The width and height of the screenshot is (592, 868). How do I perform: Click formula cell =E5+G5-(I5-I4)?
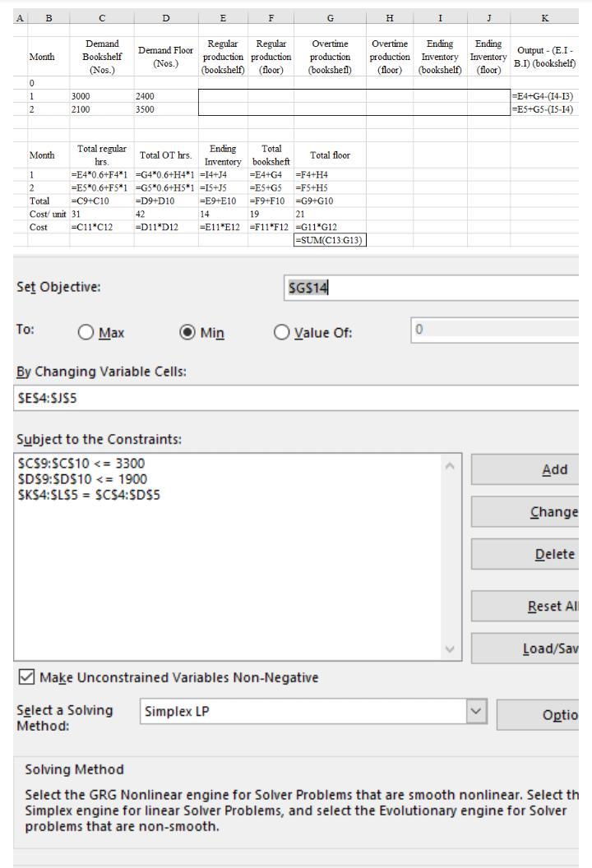[544, 109]
